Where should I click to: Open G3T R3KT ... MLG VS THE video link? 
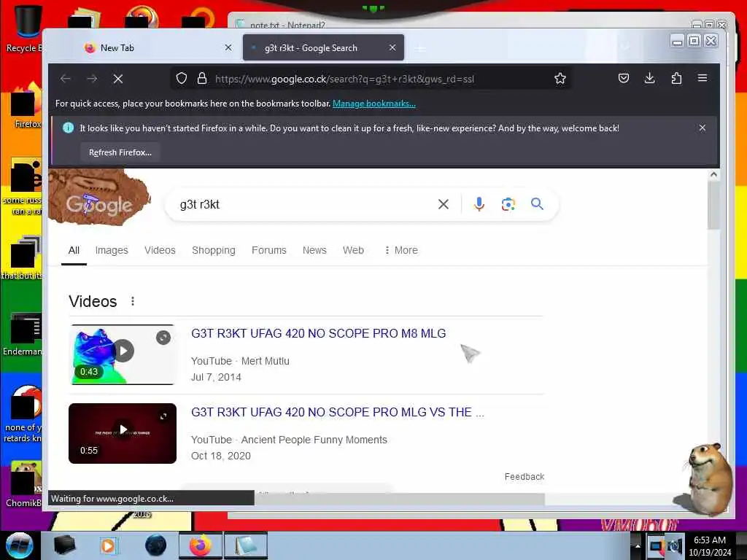coord(337,412)
